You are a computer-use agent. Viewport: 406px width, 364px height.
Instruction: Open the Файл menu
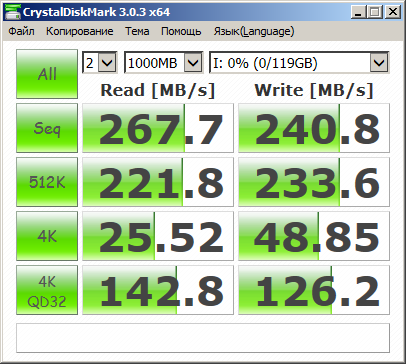[21, 31]
